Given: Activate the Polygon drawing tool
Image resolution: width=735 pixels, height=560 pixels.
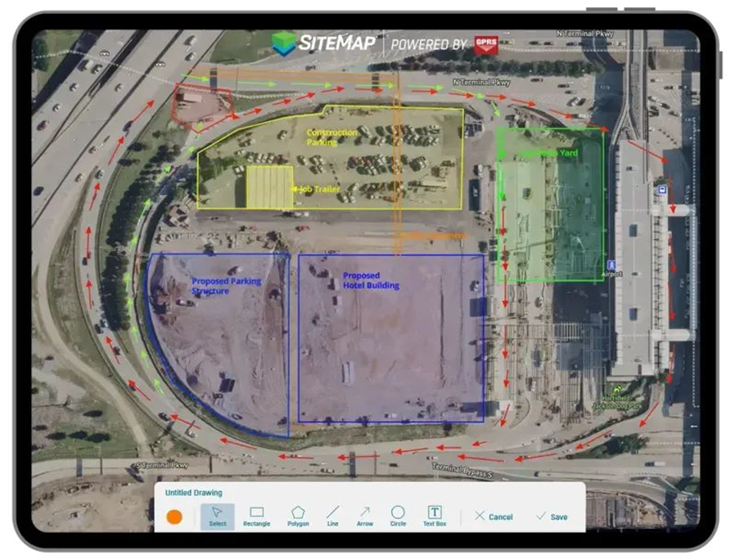Looking at the screenshot, I should coord(299,514).
